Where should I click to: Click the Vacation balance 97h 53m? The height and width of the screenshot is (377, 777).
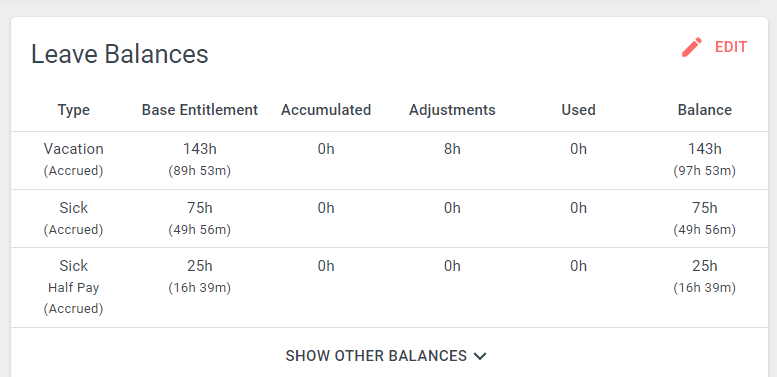point(705,171)
